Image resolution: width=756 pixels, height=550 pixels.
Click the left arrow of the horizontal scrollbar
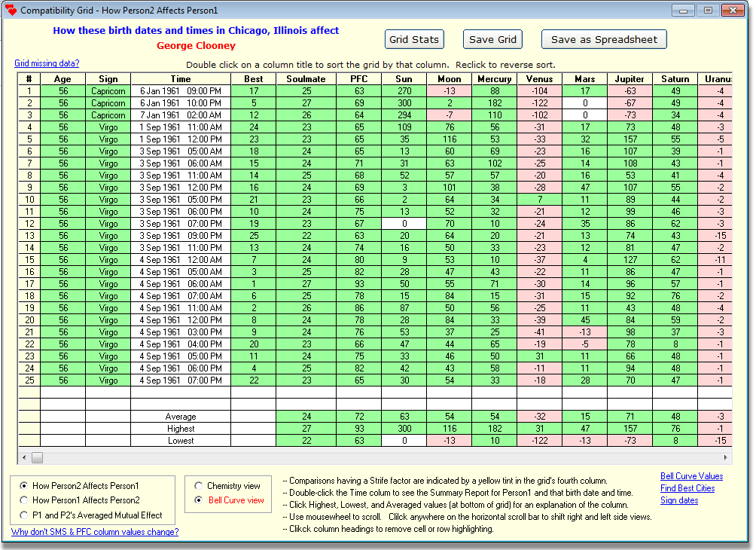[23, 457]
